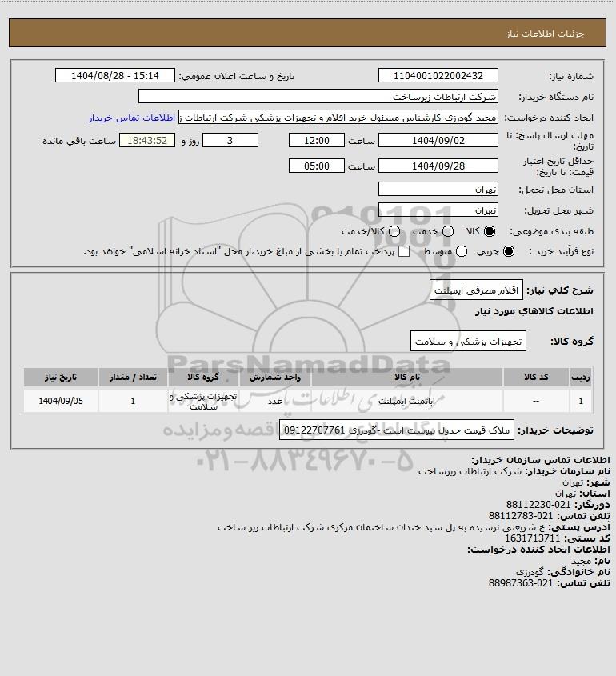Click the response deadline date 1404/09/02
Image resolution: width=616 pixels, height=676 pixels.
(438, 141)
